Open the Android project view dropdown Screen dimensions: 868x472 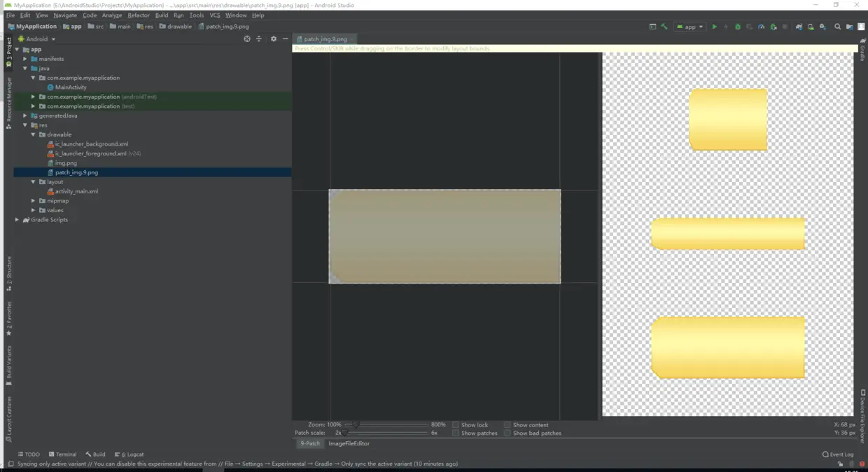pyautogui.click(x=36, y=39)
